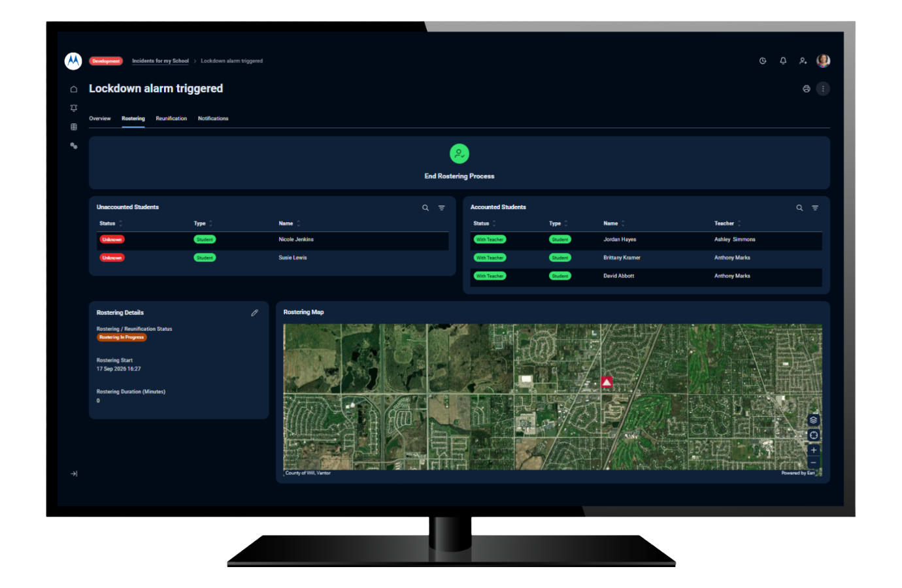Click the Motorola logo icon
This screenshot has width=902, height=588.
[x=73, y=61]
